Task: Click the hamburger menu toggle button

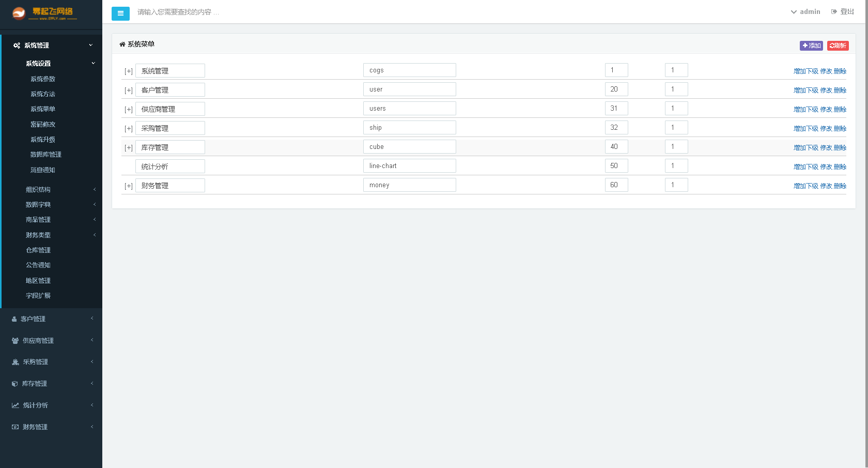Action: [x=120, y=13]
